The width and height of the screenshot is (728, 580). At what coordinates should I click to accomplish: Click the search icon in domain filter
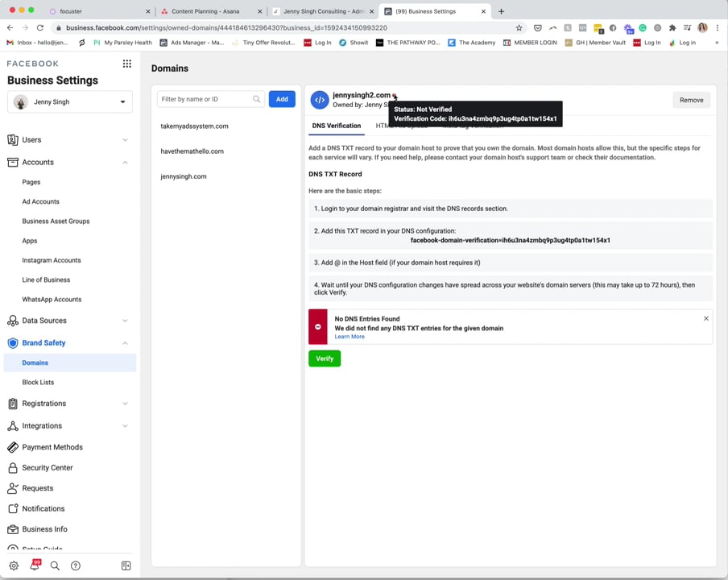(x=256, y=99)
